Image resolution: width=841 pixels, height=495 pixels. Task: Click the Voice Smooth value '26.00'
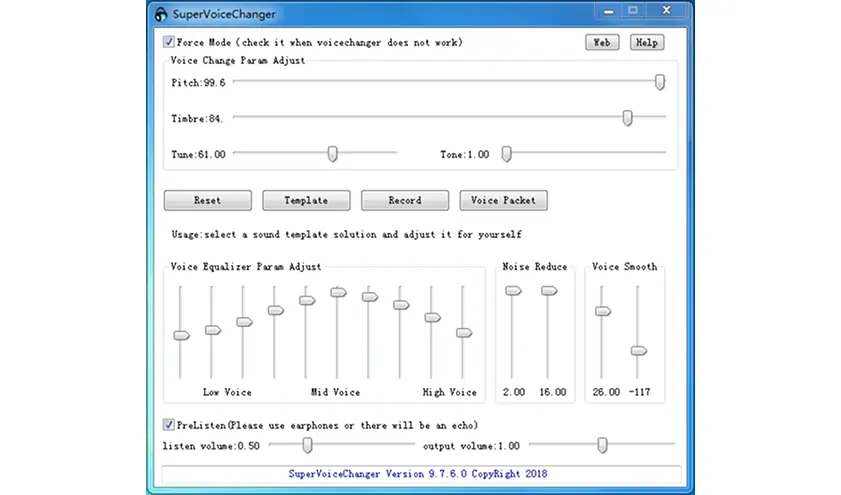(606, 392)
